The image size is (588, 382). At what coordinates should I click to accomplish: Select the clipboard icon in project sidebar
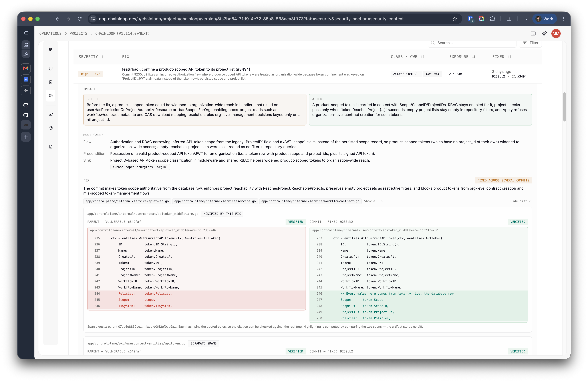(51, 82)
